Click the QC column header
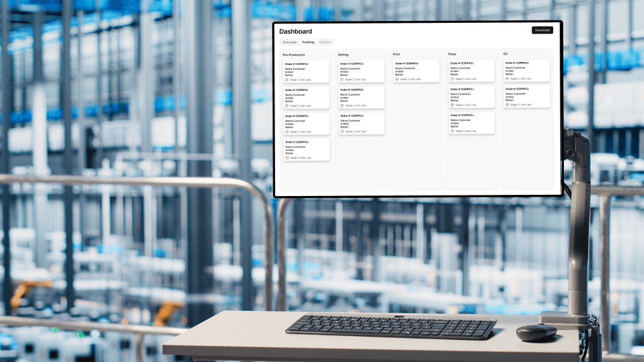This screenshot has width=644, height=362. pyautogui.click(x=506, y=54)
